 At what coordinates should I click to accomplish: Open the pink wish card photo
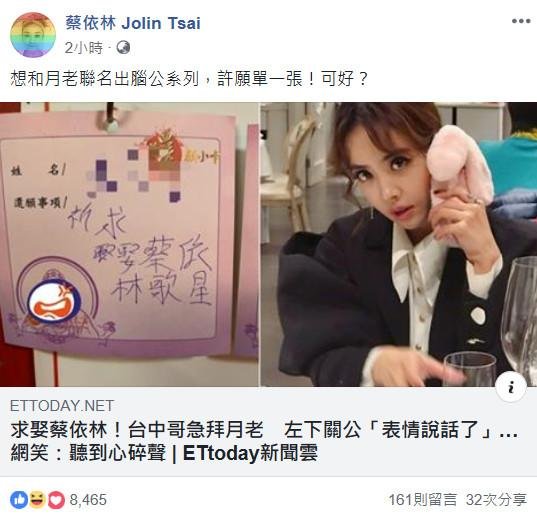pos(129,244)
